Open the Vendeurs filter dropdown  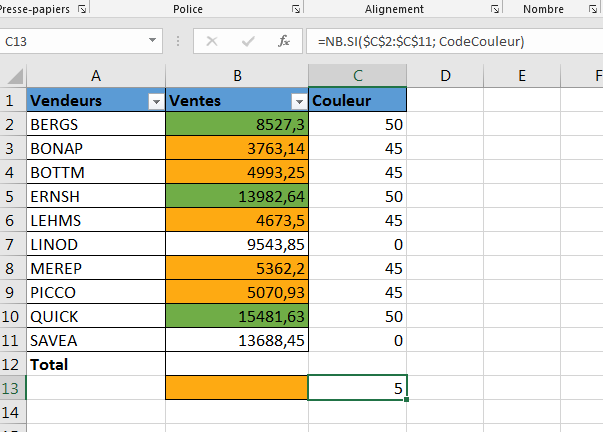pyautogui.click(x=155, y=101)
